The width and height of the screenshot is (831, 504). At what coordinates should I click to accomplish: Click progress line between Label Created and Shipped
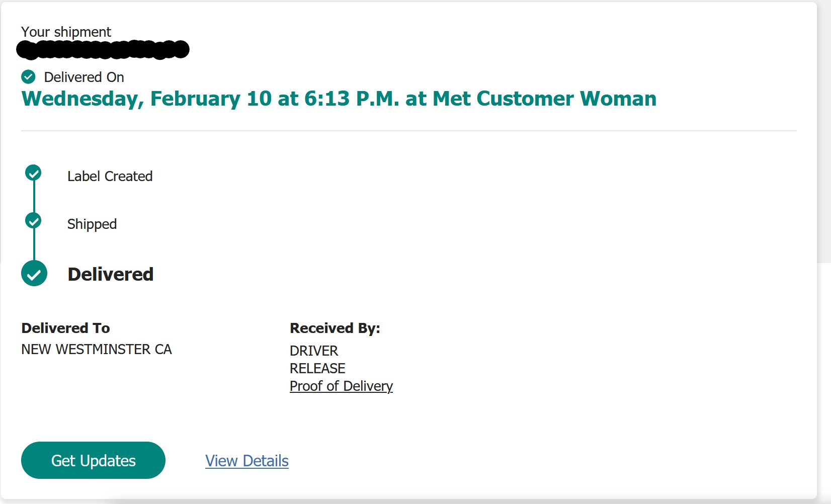click(34, 197)
